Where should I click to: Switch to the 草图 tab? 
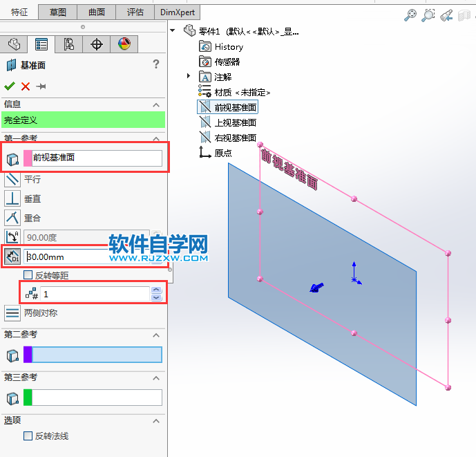coord(57,12)
